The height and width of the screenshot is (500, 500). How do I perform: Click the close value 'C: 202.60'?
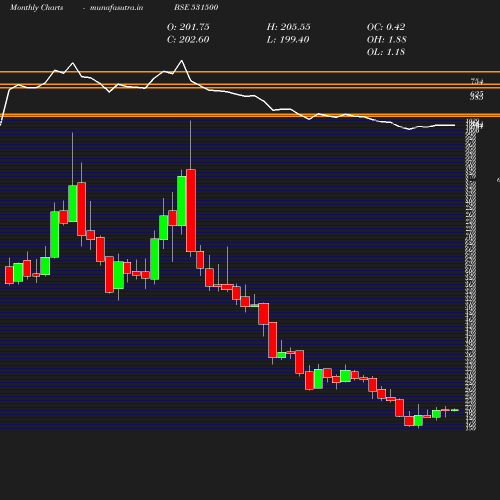click(188, 39)
